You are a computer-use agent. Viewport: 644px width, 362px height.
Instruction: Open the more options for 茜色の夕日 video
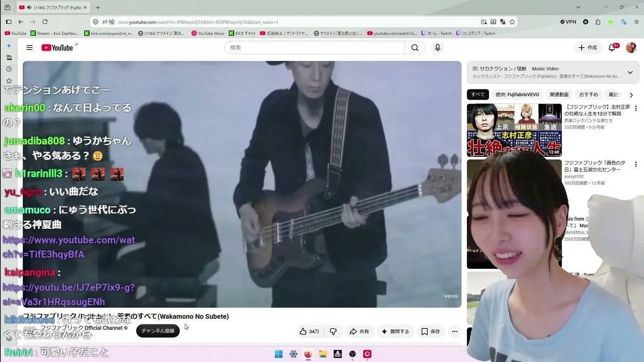pyautogui.click(x=635, y=164)
